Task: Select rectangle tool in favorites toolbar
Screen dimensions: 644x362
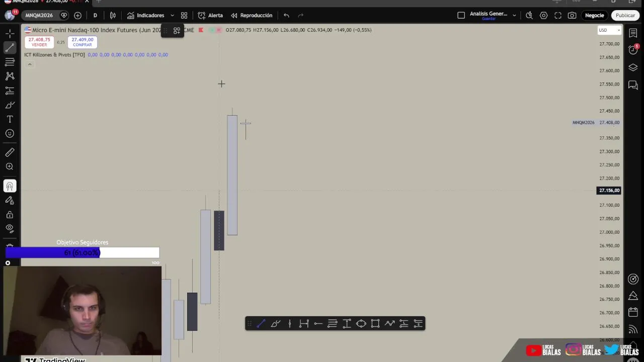Action: point(375,324)
